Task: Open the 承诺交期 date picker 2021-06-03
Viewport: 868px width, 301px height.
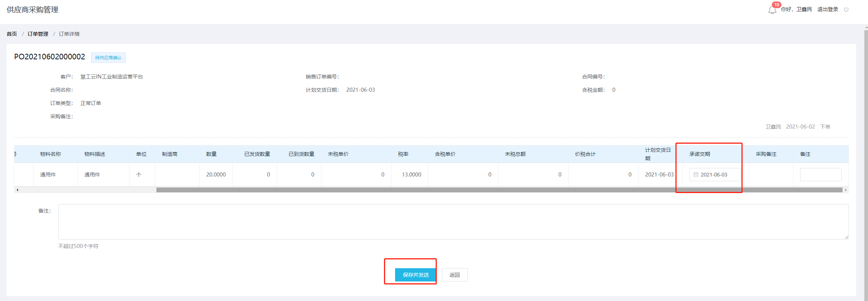Action: (x=714, y=175)
